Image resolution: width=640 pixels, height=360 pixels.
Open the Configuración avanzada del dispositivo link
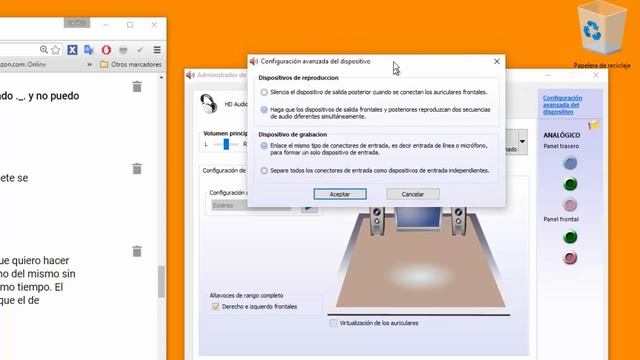(x=562, y=105)
